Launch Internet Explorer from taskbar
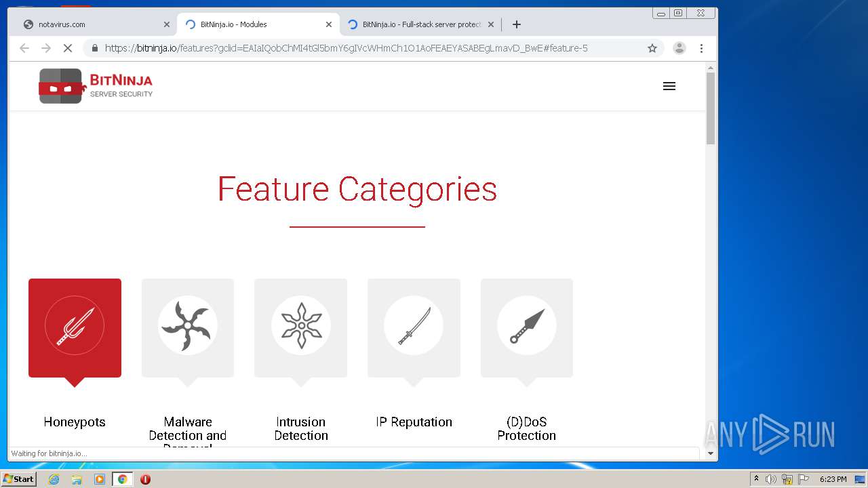This screenshot has width=868, height=488. 54,479
